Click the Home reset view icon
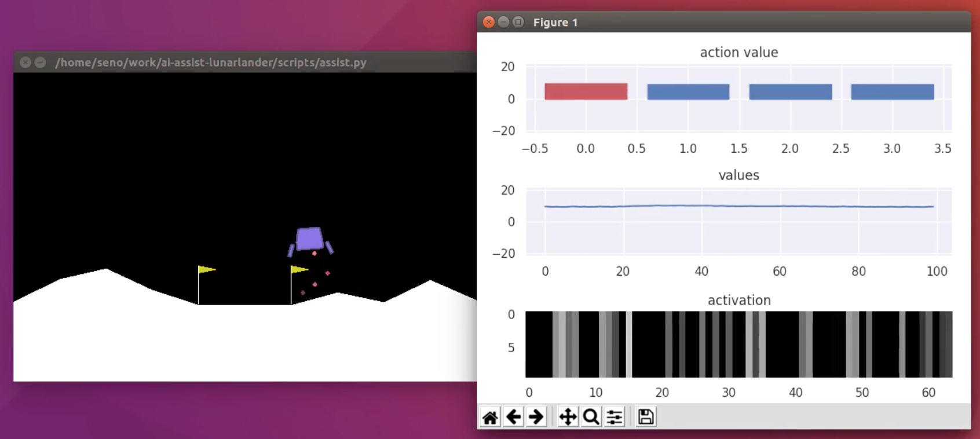The height and width of the screenshot is (439, 980). click(x=490, y=417)
